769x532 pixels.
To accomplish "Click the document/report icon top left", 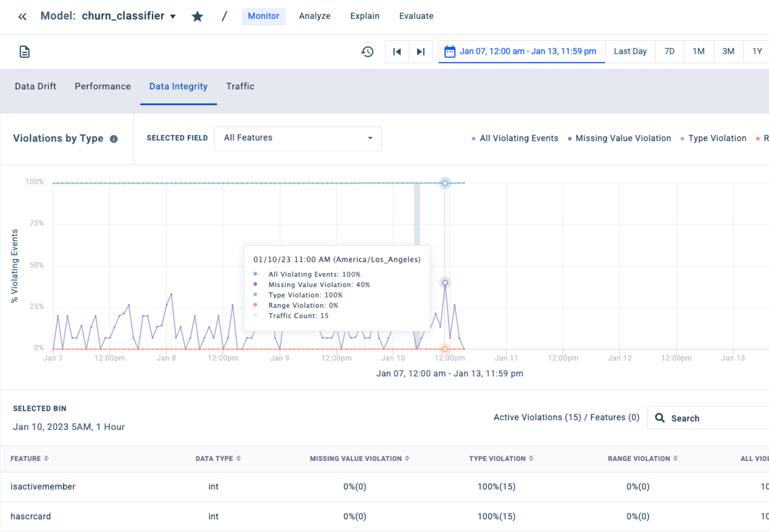I will click(x=24, y=51).
